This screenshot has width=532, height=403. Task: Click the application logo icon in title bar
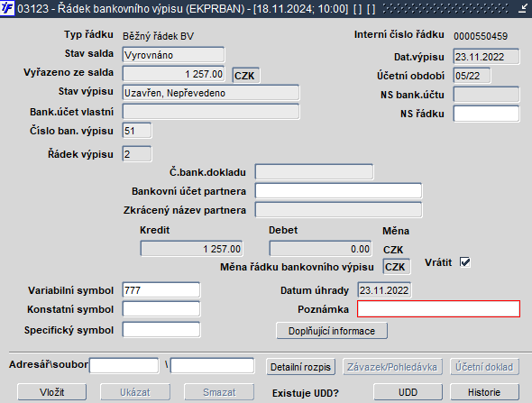(x=7, y=8)
